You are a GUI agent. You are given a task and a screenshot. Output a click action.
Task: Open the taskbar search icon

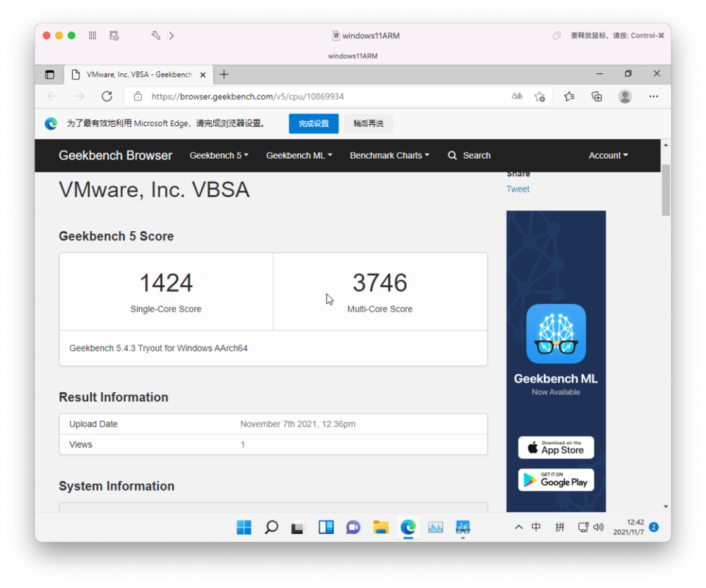pos(271,527)
